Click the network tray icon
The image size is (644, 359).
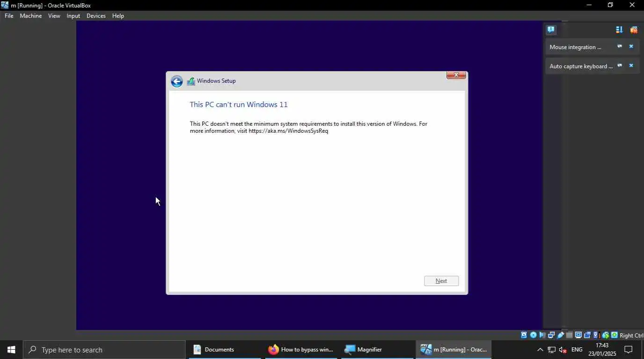552,350
